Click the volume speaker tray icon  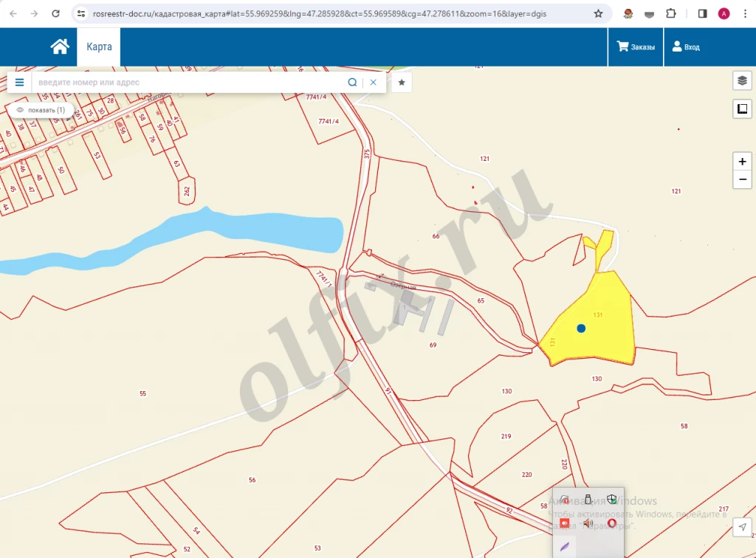(x=588, y=523)
